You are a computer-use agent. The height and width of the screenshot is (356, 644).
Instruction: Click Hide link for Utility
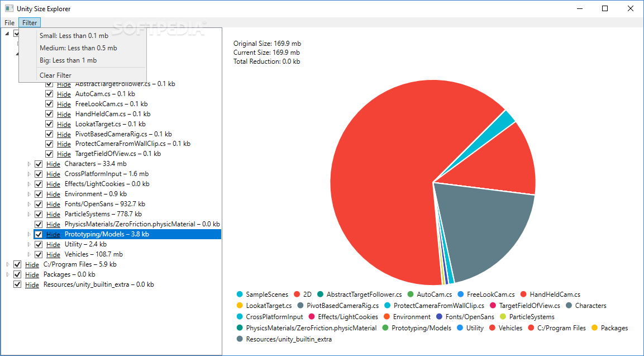tap(53, 244)
